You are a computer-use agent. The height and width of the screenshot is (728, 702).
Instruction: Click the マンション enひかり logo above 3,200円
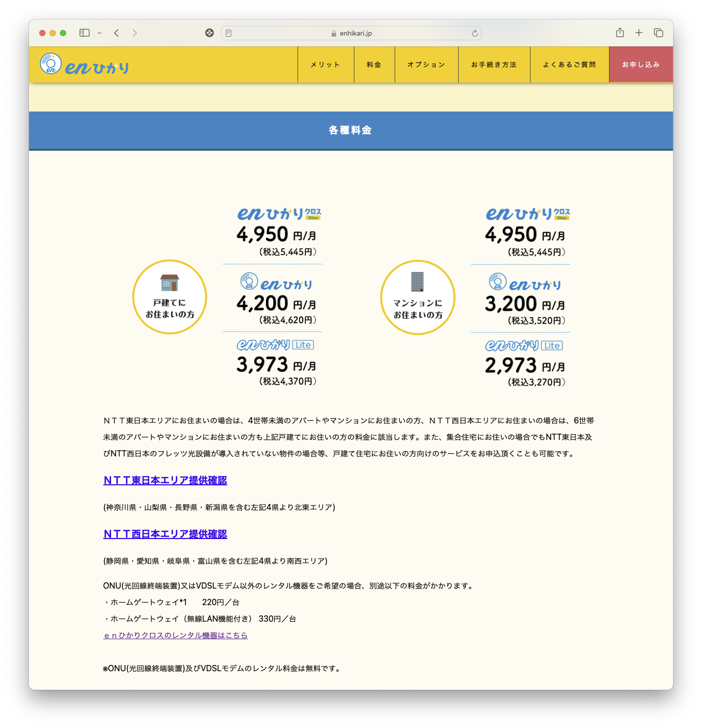[525, 282]
